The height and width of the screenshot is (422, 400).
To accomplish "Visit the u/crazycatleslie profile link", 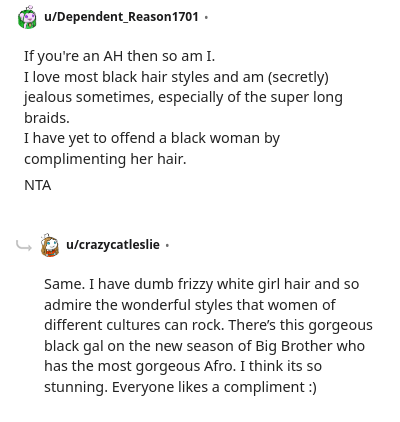I will (x=113, y=245).
